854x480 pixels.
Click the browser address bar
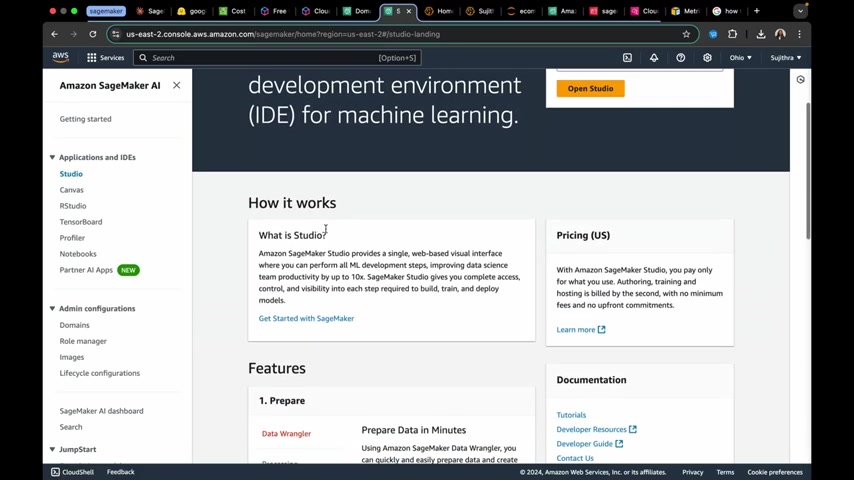click(x=400, y=34)
